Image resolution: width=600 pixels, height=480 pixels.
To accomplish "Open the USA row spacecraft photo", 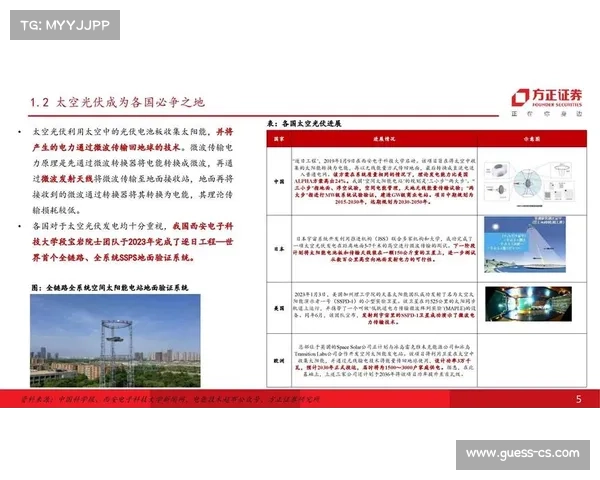I will [528, 304].
